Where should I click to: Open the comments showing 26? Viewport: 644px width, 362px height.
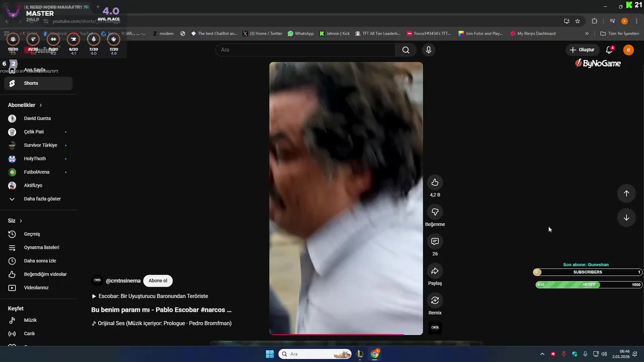point(435,241)
